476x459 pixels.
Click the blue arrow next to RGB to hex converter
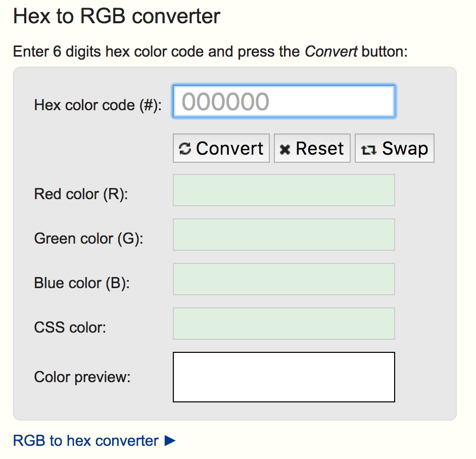point(170,440)
